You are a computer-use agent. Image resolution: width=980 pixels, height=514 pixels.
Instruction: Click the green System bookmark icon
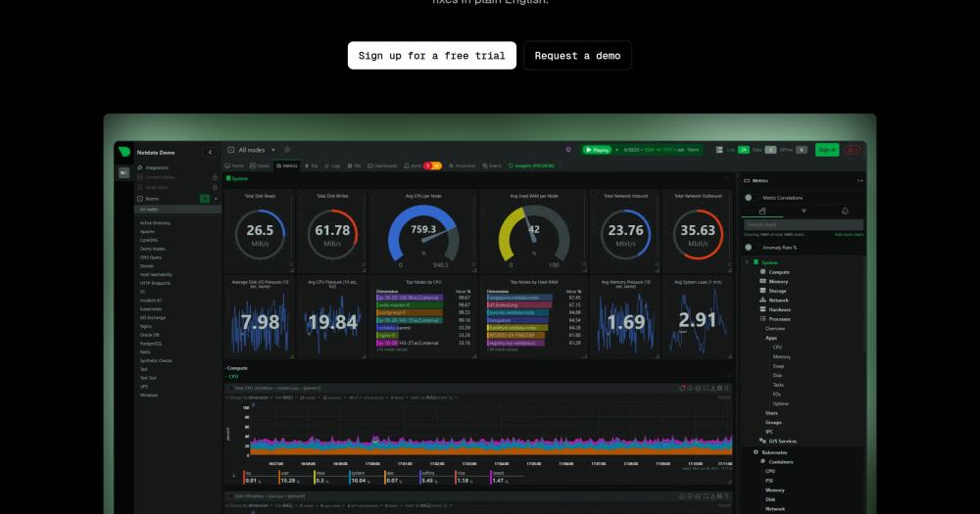tap(228, 178)
